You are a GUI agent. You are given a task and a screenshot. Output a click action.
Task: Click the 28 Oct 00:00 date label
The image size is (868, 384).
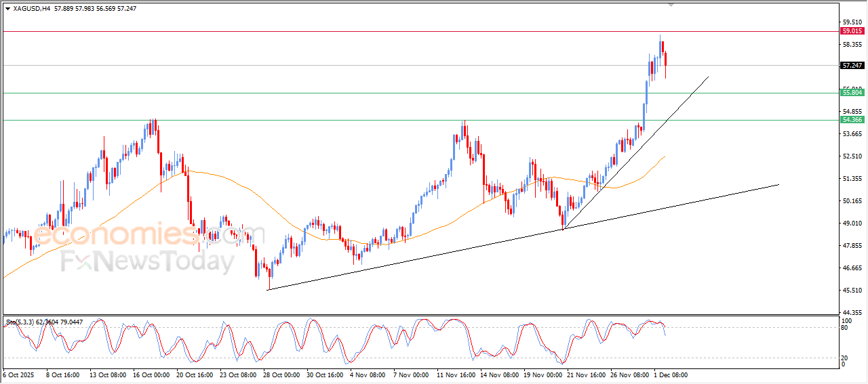pyautogui.click(x=281, y=374)
